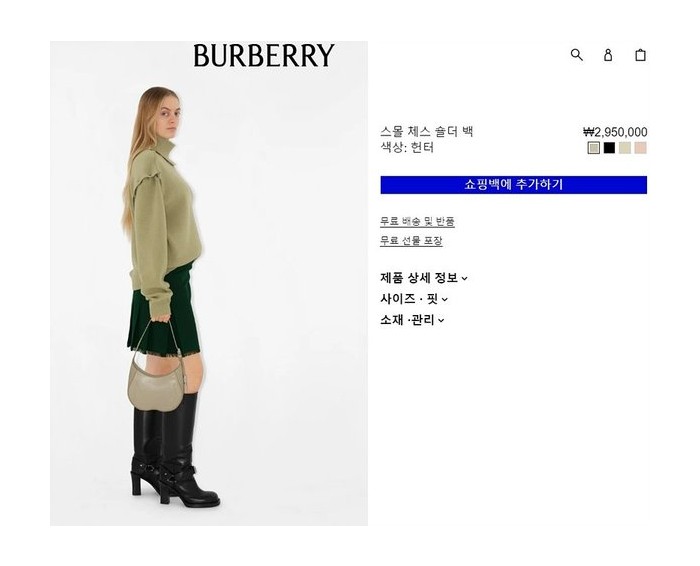
Task: Click the ₩2,950,000 price text
Action: (615, 132)
